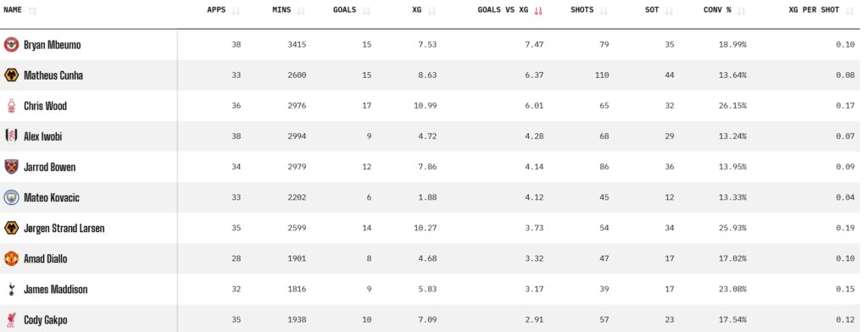This screenshot has height=332, width=868.
Task: Toggle the active Goals vs xG sort arrows
Action: coord(538,10)
